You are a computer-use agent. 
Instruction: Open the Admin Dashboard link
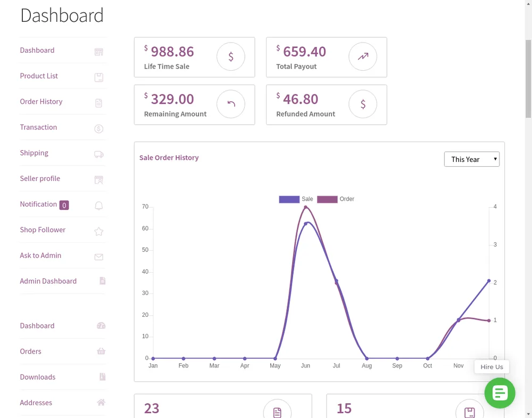48,281
